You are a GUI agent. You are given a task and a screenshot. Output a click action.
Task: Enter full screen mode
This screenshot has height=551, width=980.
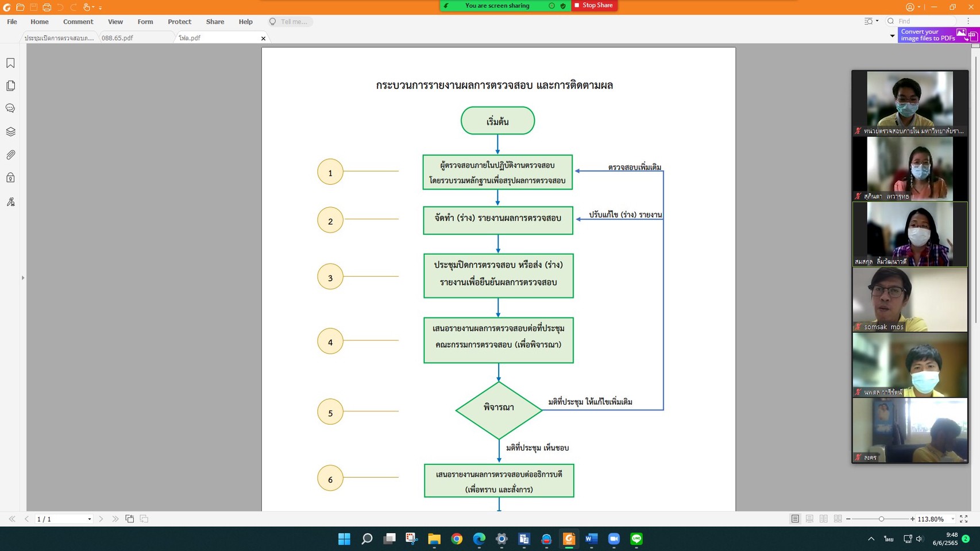pos(964,519)
